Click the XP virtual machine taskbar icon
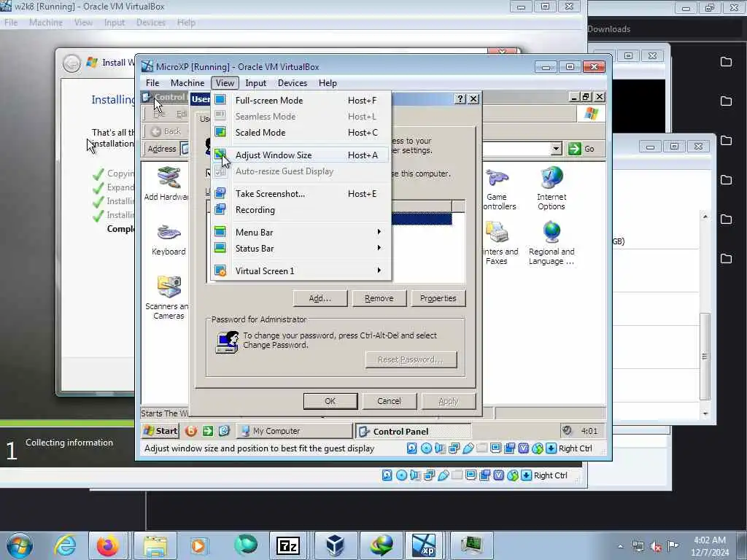747x560 pixels. pyautogui.click(x=425, y=545)
